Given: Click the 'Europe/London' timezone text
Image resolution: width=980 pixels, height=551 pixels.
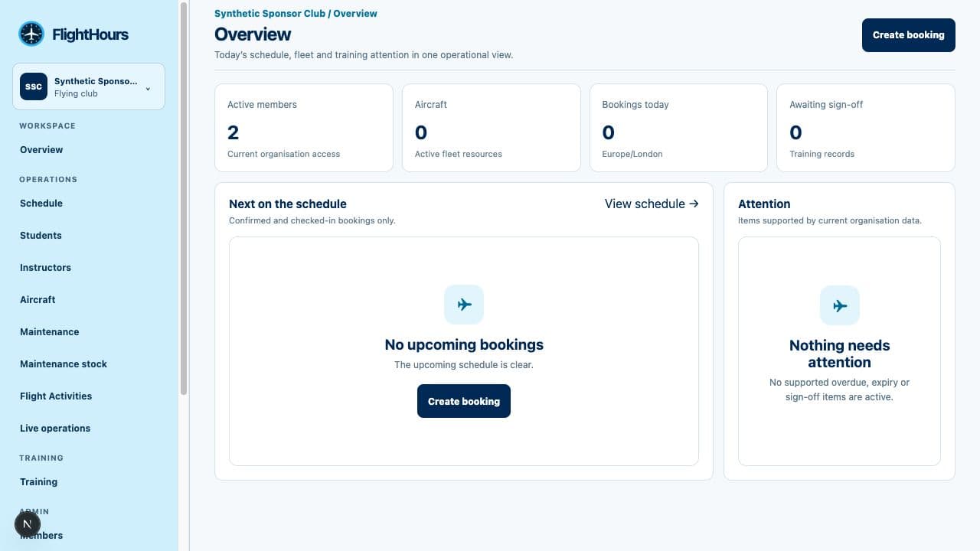Looking at the screenshot, I should tap(632, 154).
